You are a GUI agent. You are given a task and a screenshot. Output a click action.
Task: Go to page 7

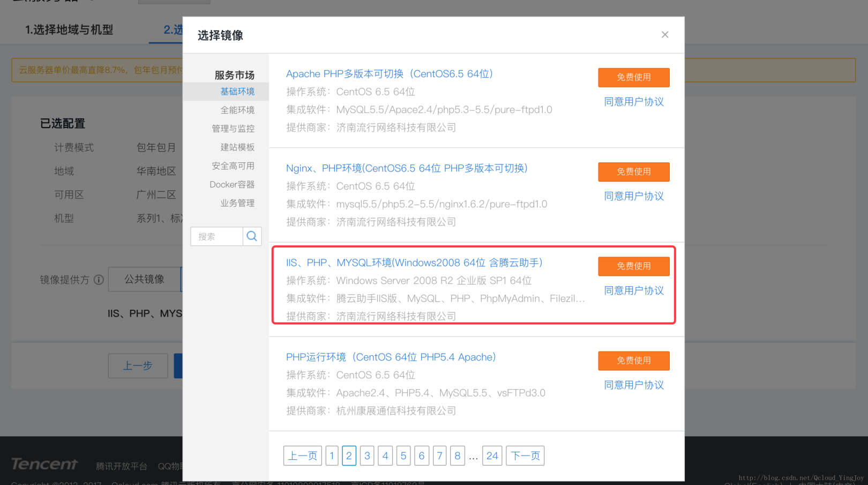point(439,456)
